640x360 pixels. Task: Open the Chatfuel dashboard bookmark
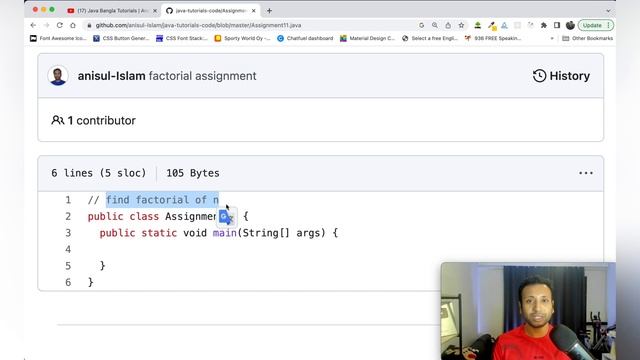point(305,38)
